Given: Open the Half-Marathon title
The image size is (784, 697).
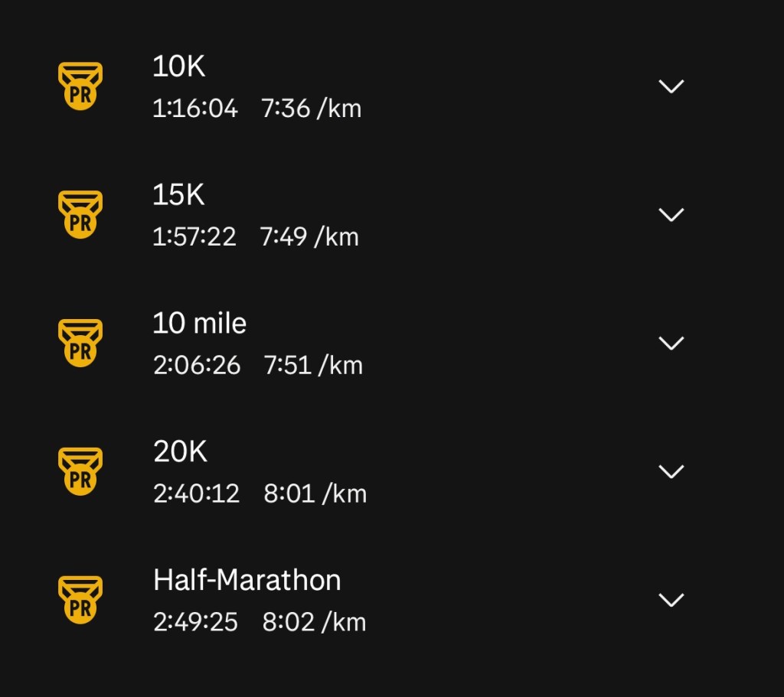Looking at the screenshot, I should [x=247, y=581].
